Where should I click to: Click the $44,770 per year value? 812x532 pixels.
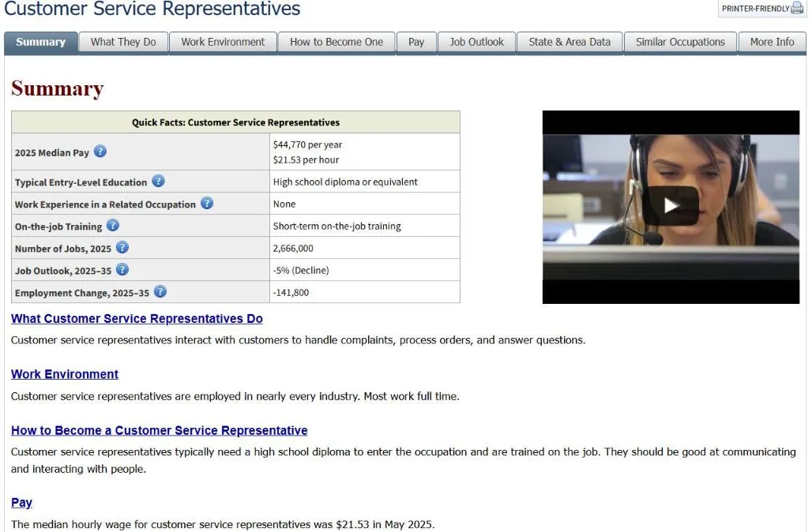tap(307, 145)
